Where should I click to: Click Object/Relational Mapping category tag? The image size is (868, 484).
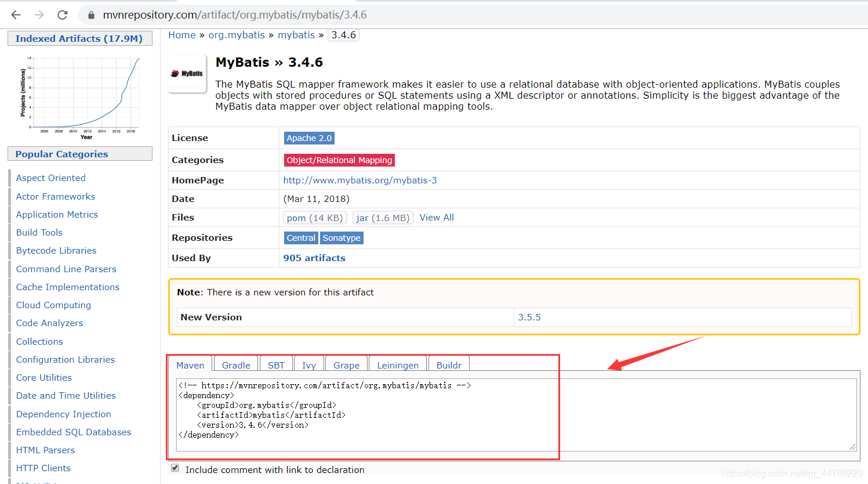point(339,160)
